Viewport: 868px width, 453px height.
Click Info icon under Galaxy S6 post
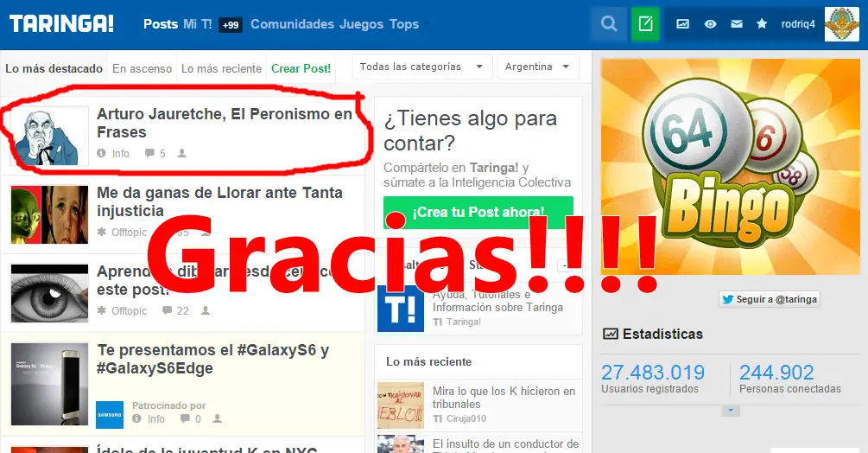pos(136,418)
